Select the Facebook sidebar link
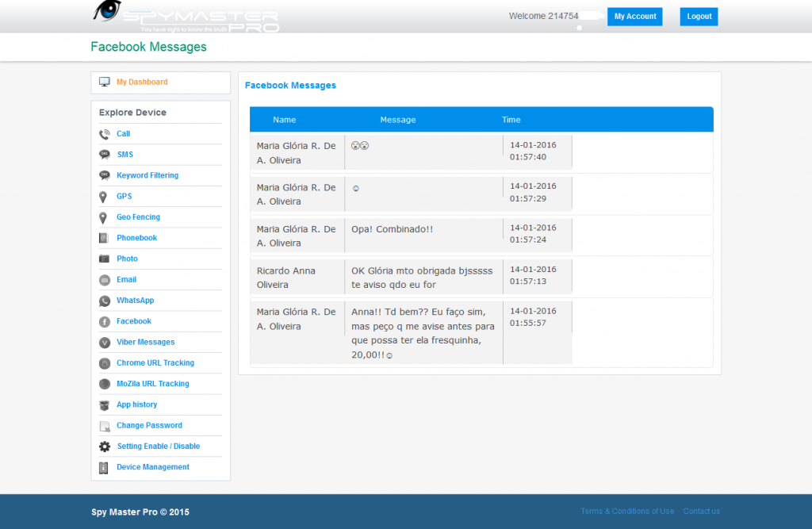The width and height of the screenshot is (812, 529). (133, 321)
